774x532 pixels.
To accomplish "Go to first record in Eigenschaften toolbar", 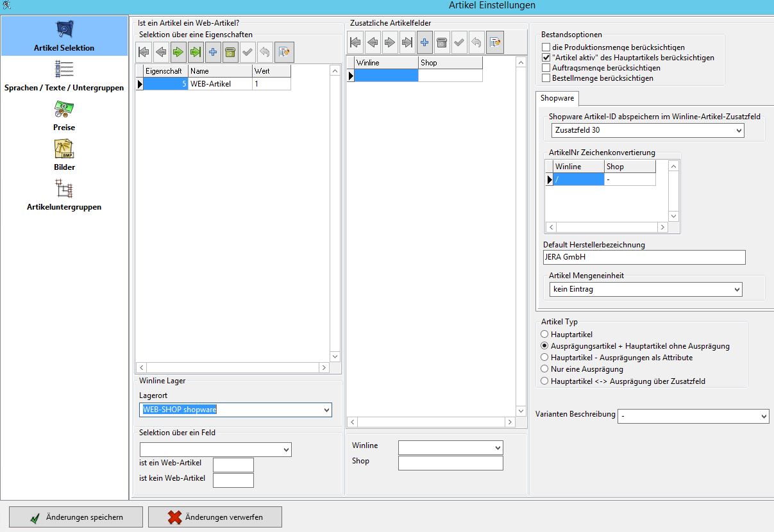I will pyautogui.click(x=144, y=52).
